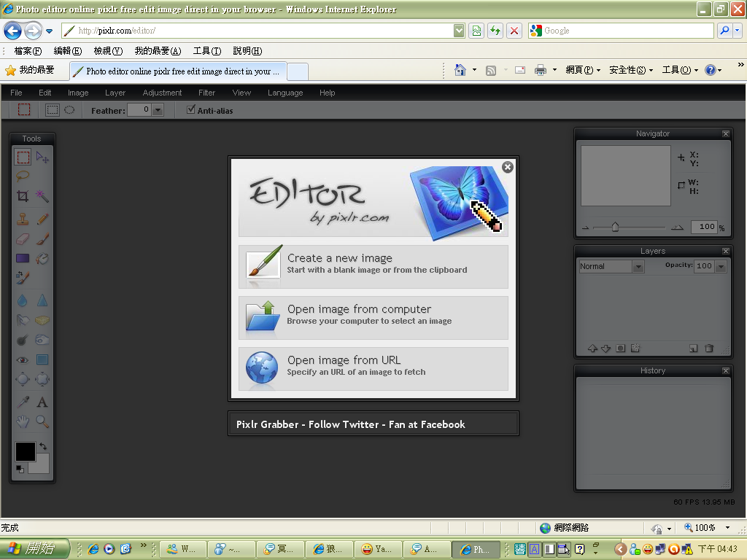
Task: Open the layer Opacity dropdown arrow
Action: (721, 266)
